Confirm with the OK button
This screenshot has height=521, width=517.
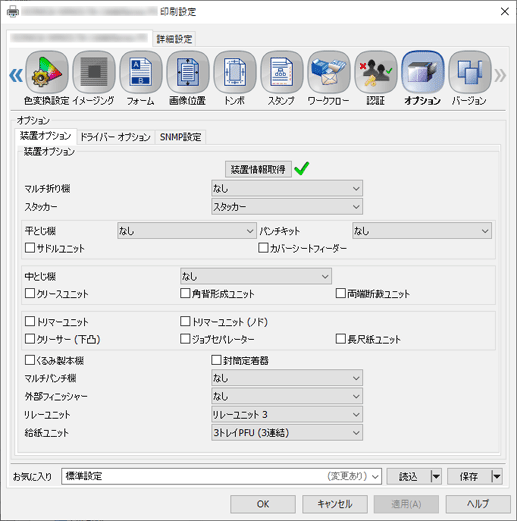[x=263, y=504]
